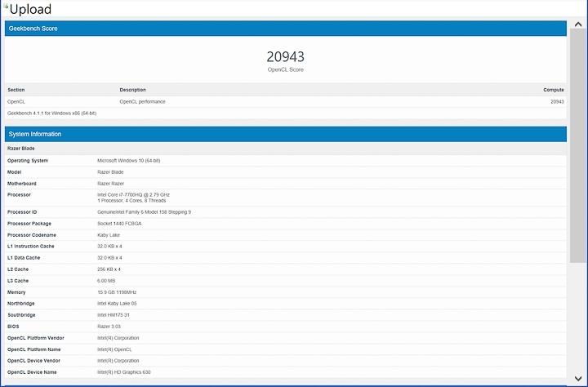
Task: Click the Section column header
Action: 16,90
